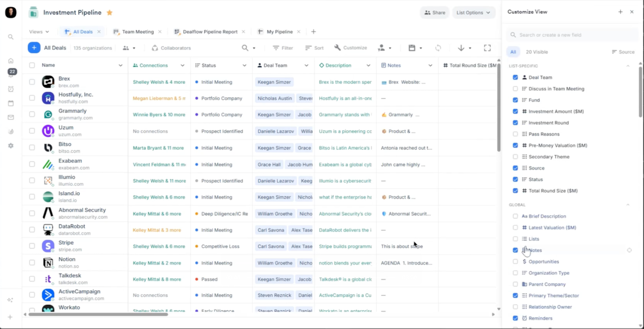
Task: Uncheck the Deal Team field checkbox
Action: point(515,77)
